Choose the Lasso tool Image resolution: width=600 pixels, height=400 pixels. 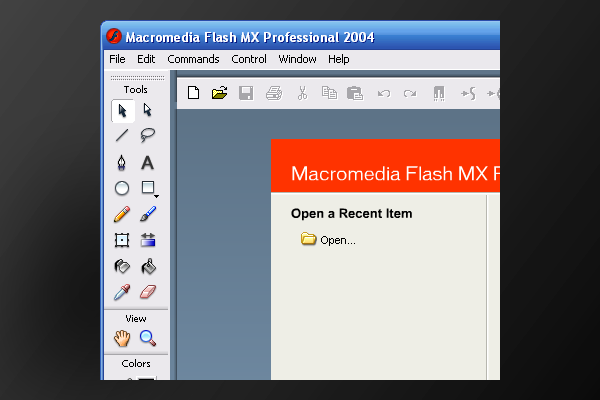pyautogui.click(x=148, y=136)
